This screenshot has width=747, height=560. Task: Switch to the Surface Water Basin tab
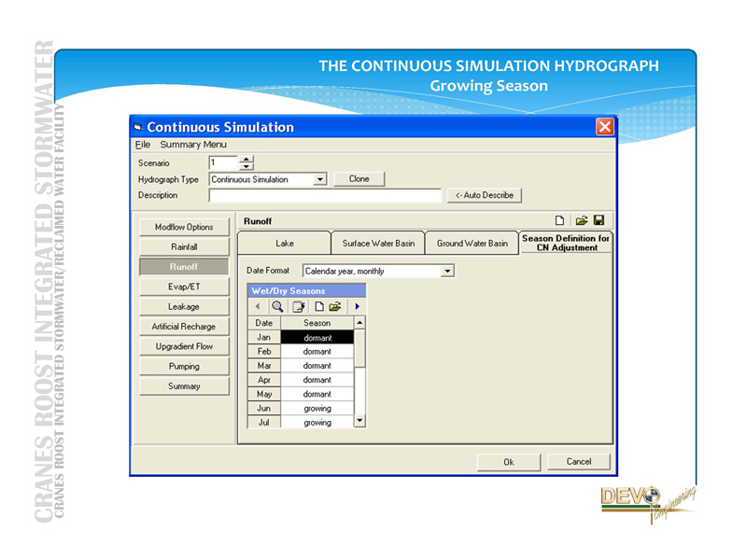(378, 244)
